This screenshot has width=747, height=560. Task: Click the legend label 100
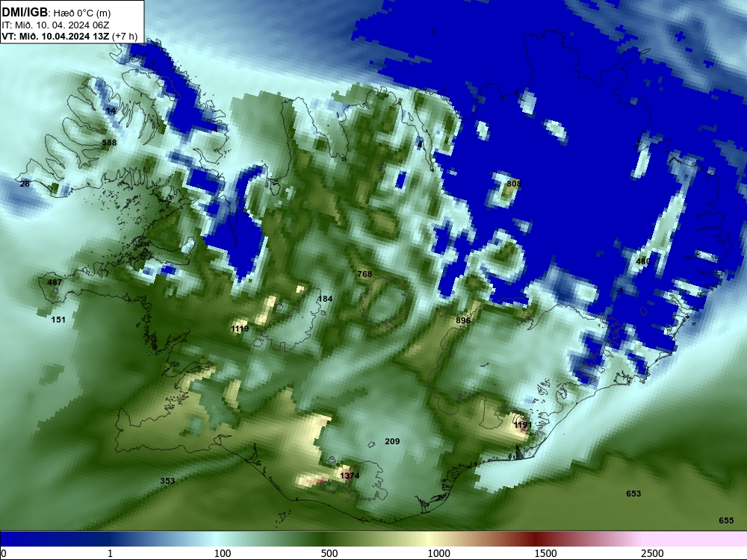pos(223,553)
